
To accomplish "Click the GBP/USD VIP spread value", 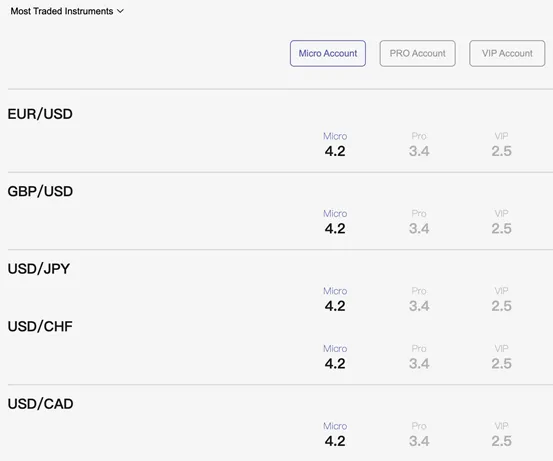I will coord(502,229).
